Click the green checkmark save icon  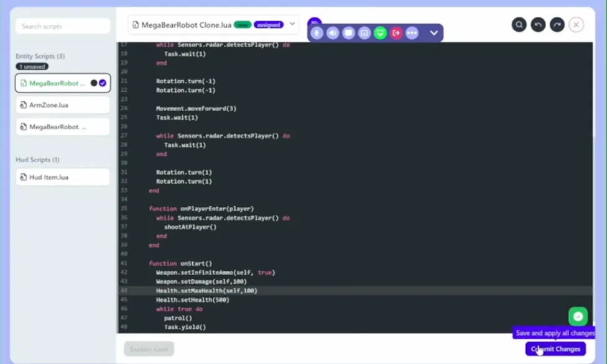(x=578, y=316)
